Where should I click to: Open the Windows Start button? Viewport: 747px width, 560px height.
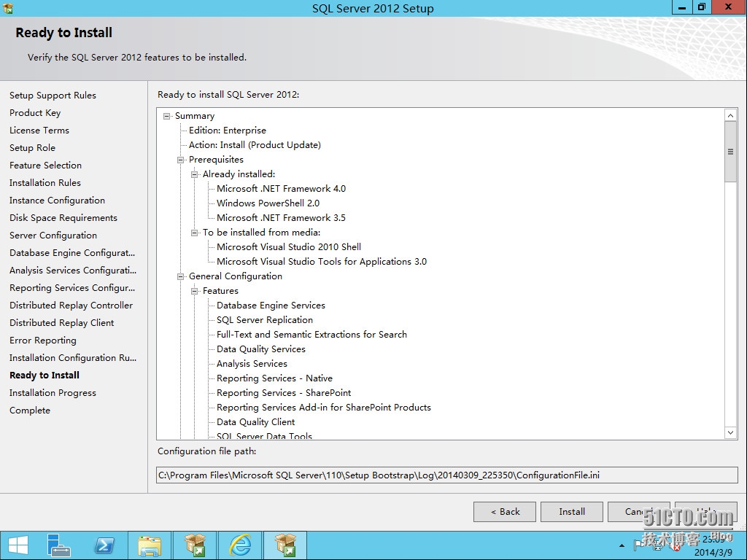tap(18, 545)
